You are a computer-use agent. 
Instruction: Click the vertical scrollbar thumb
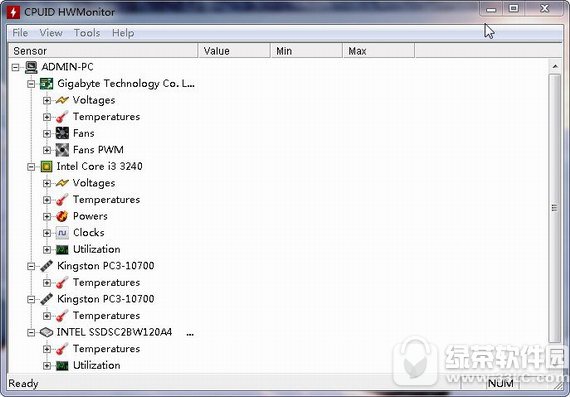(x=555, y=208)
